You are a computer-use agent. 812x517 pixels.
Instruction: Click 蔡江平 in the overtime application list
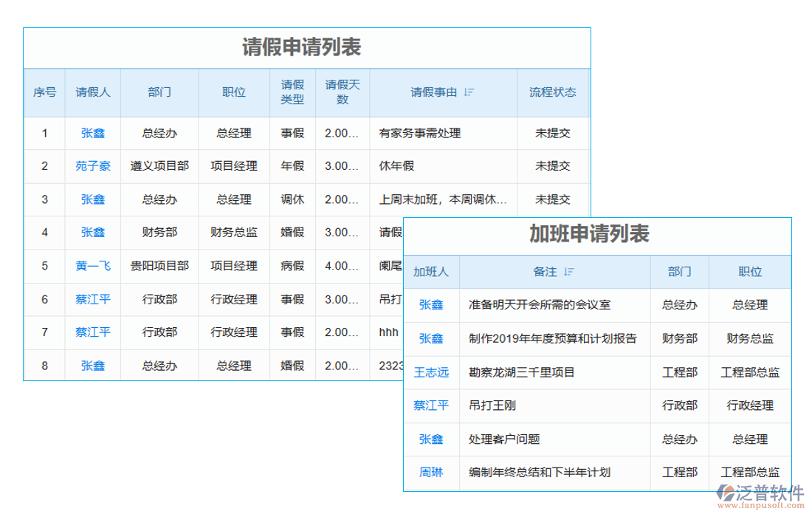tap(433, 405)
